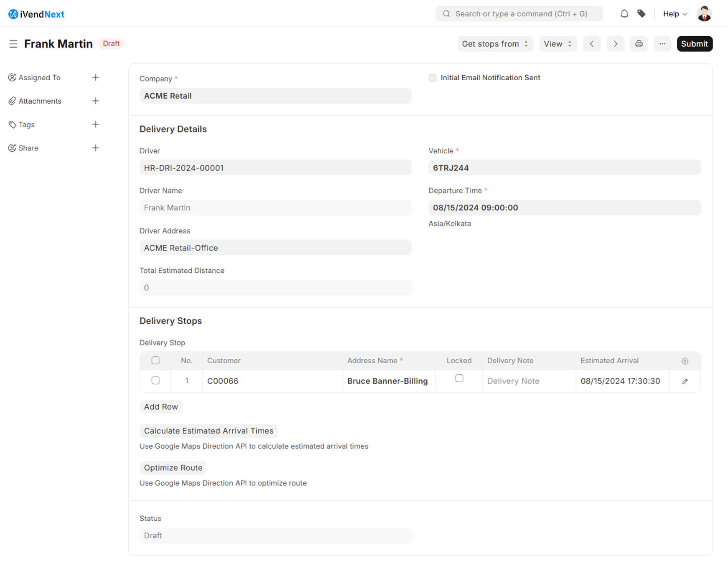The height and width of the screenshot is (568, 728).
Task: Click the Assigned To person icon
Action: coord(12,78)
